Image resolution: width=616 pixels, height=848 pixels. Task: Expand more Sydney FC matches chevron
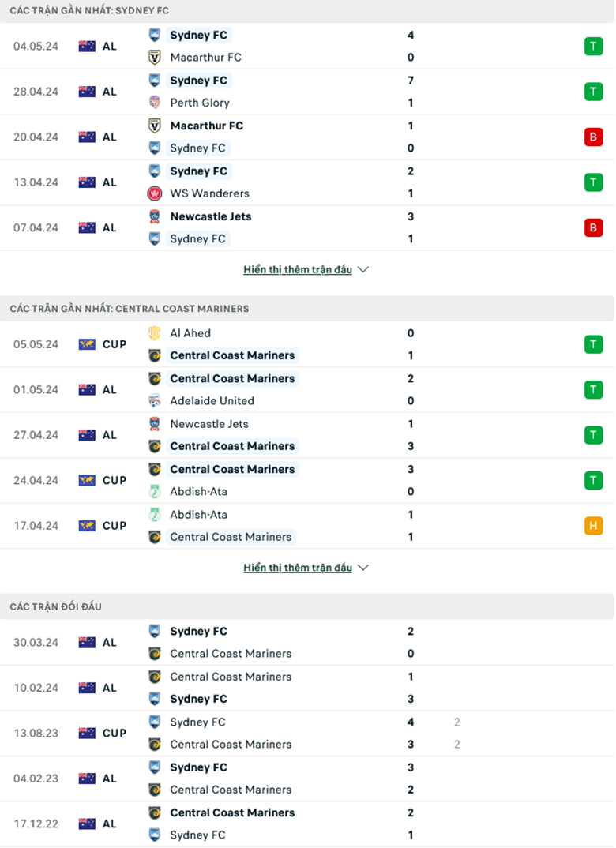[363, 270]
